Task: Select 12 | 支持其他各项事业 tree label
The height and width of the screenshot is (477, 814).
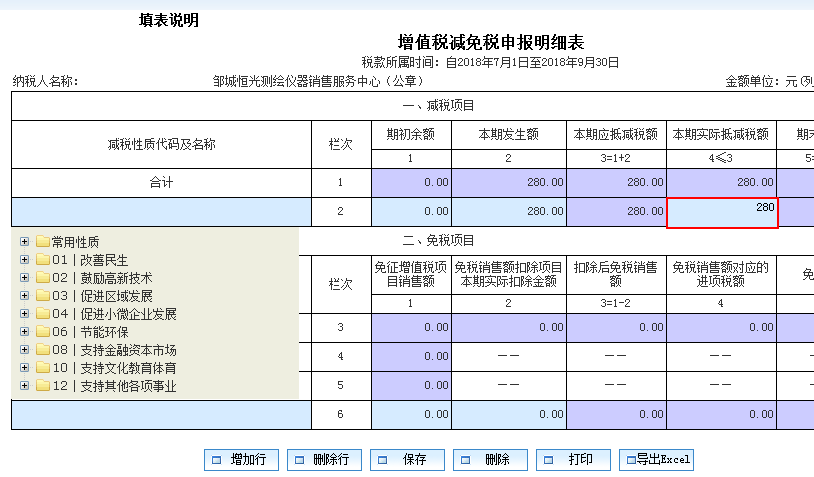Action: (x=114, y=386)
